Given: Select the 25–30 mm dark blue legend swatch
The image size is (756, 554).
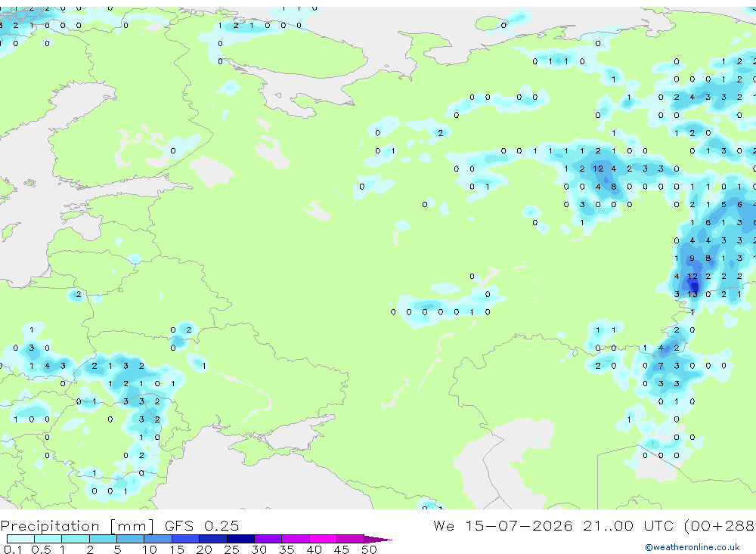Looking at the screenshot, I should tap(240, 539).
